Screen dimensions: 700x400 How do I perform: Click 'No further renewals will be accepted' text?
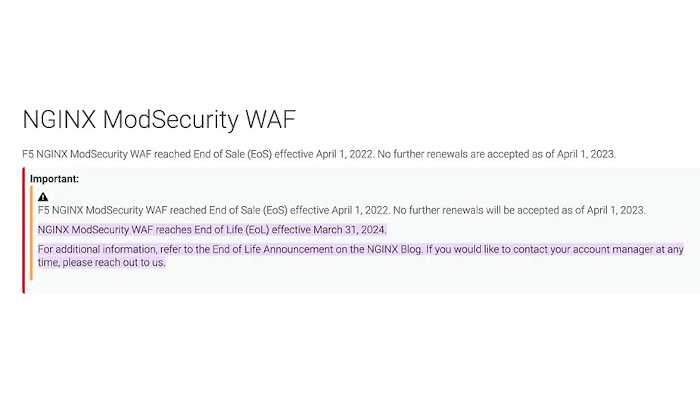click(x=466, y=210)
